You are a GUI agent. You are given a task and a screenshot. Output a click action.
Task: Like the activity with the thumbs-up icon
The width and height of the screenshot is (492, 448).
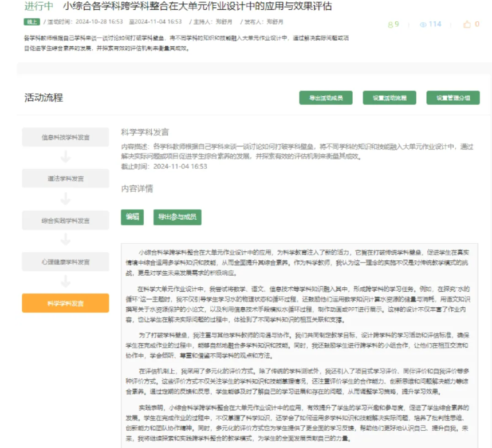467,25
